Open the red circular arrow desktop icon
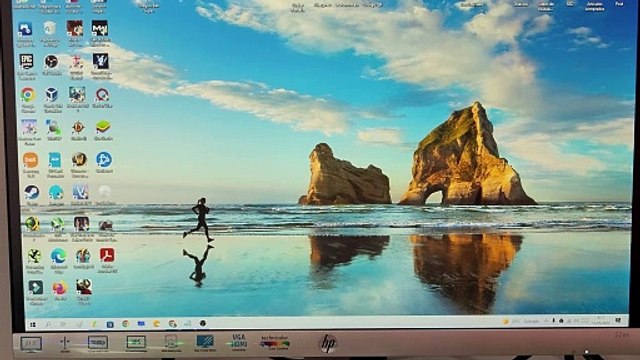The height and width of the screenshot is (360, 640). (102, 95)
